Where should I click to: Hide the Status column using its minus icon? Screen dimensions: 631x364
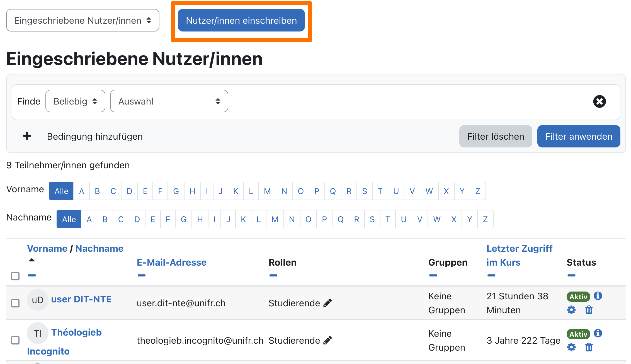coord(572,275)
